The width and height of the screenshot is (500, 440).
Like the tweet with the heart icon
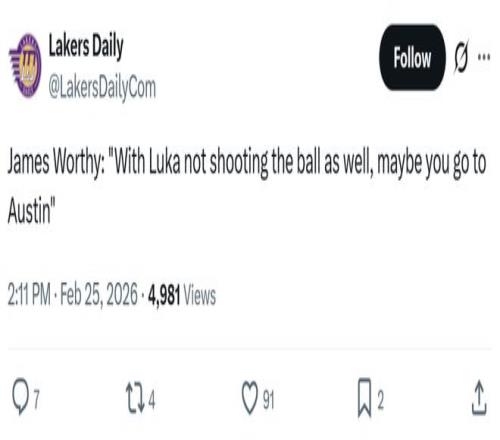coord(250,397)
